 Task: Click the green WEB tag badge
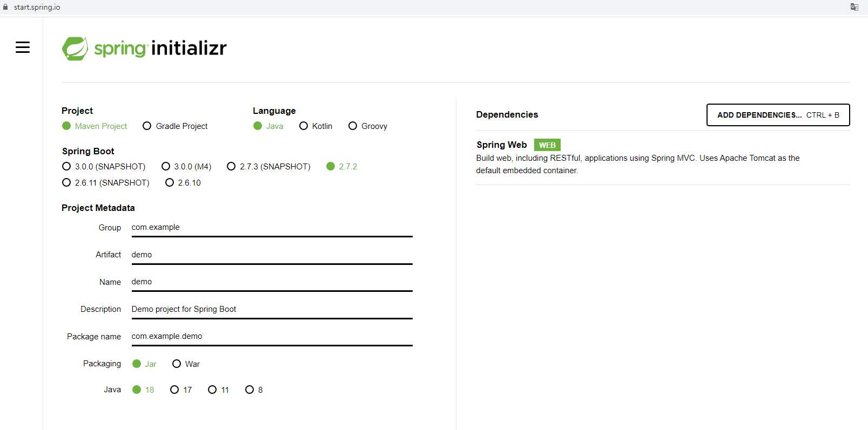[x=547, y=145]
